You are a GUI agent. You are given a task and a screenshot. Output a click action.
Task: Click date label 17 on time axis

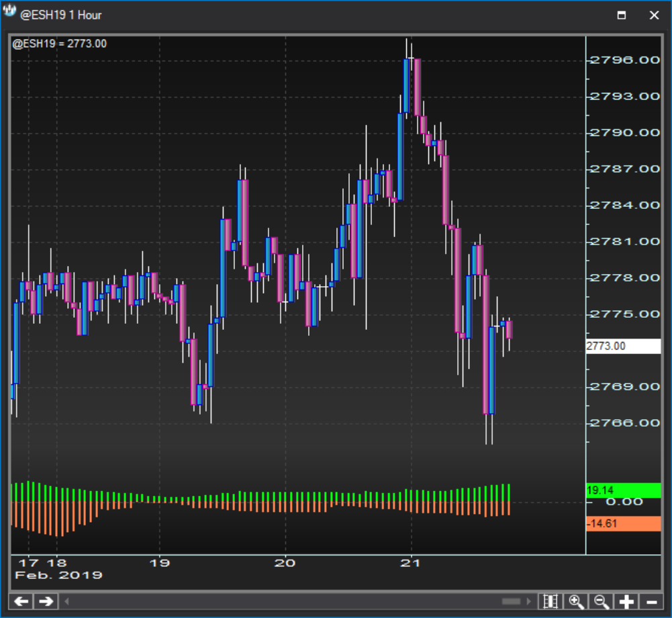[x=29, y=563]
